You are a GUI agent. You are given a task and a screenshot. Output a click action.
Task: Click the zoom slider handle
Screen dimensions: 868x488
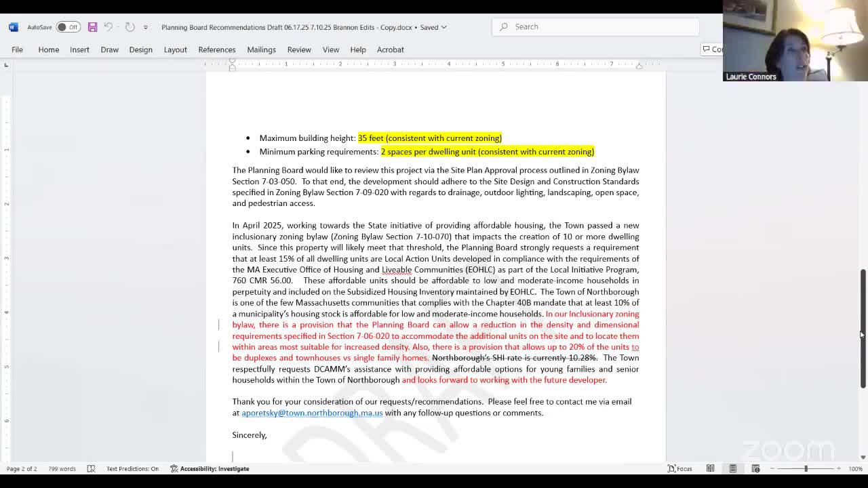(x=806, y=468)
